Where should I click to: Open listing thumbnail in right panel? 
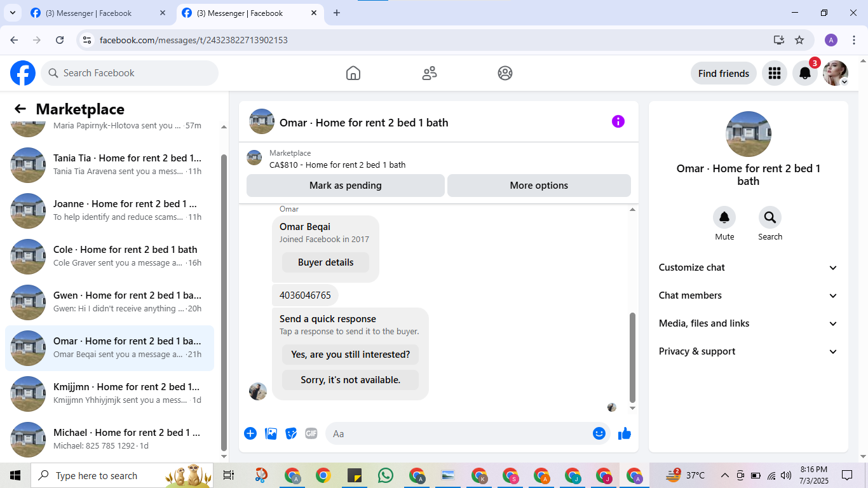point(749,134)
